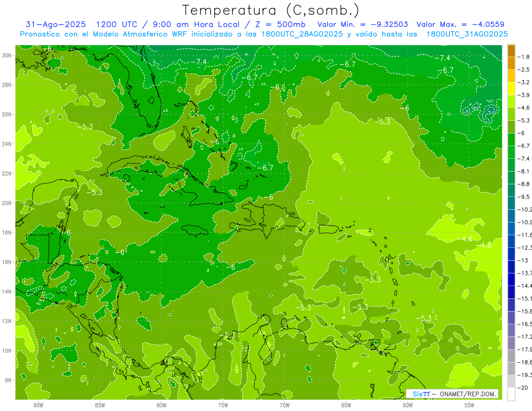Screen dimensions: 532x411
Task: Click the "75W" longitude axis label
Action: (x=223, y=405)
